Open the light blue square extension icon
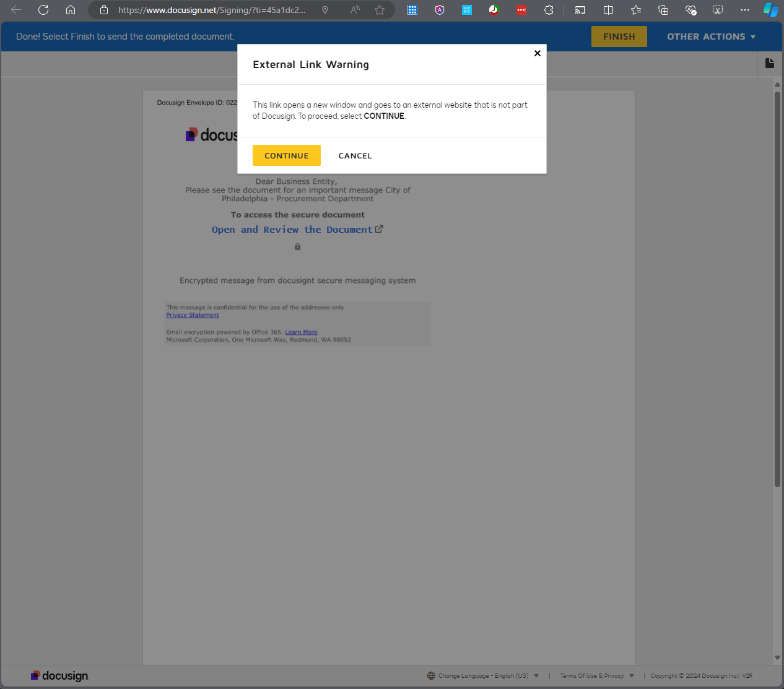 coord(467,10)
